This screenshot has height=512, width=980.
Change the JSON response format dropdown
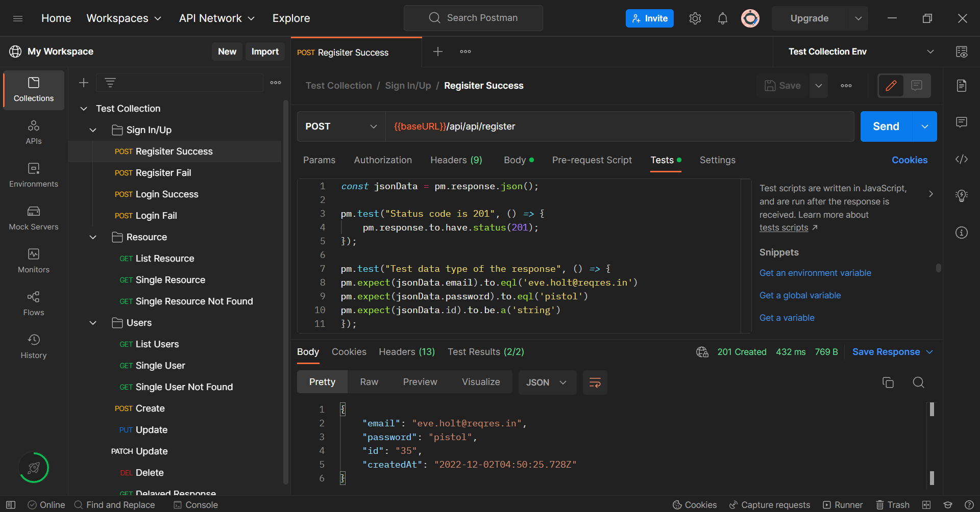coord(547,382)
